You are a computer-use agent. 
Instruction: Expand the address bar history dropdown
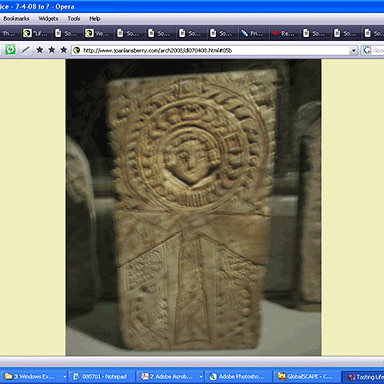click(353, 51)
